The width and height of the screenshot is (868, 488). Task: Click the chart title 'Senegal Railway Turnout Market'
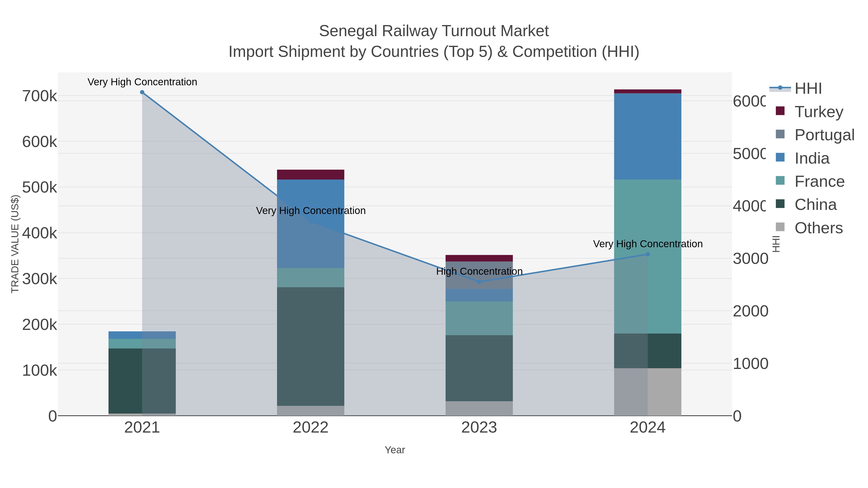[434, 31]
